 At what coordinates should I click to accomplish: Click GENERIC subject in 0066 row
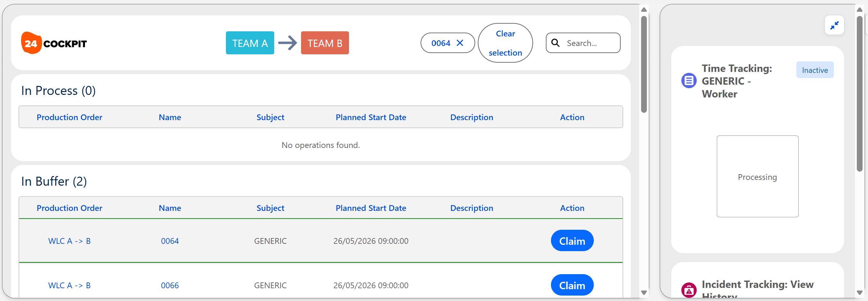point(270,285)
